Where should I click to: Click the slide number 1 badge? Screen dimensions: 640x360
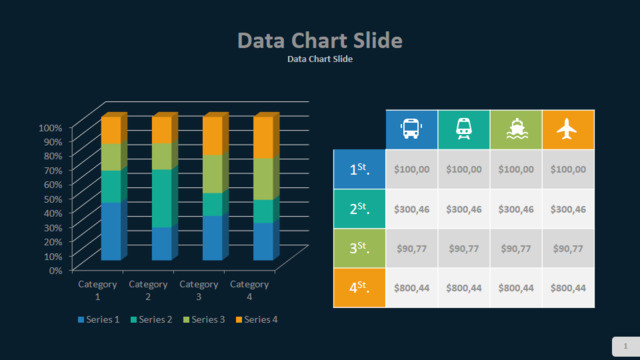(x=626, y=347)
